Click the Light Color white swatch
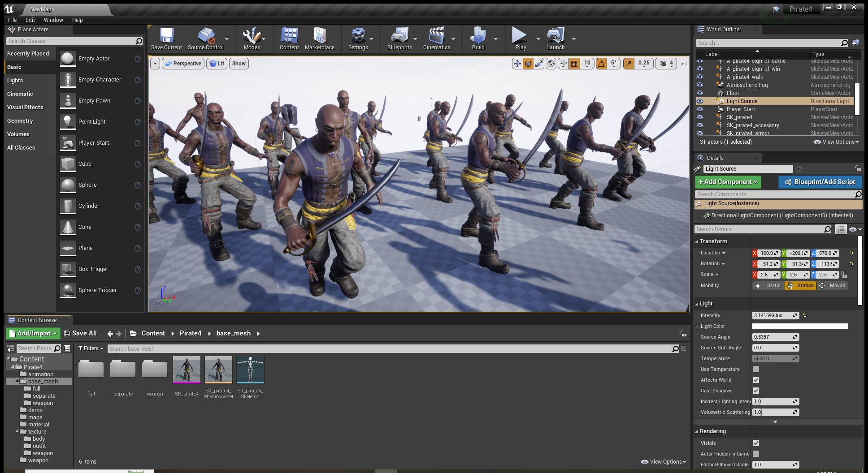Image resolution: width=868 pixels, height=473 pixels. point(800,326)
